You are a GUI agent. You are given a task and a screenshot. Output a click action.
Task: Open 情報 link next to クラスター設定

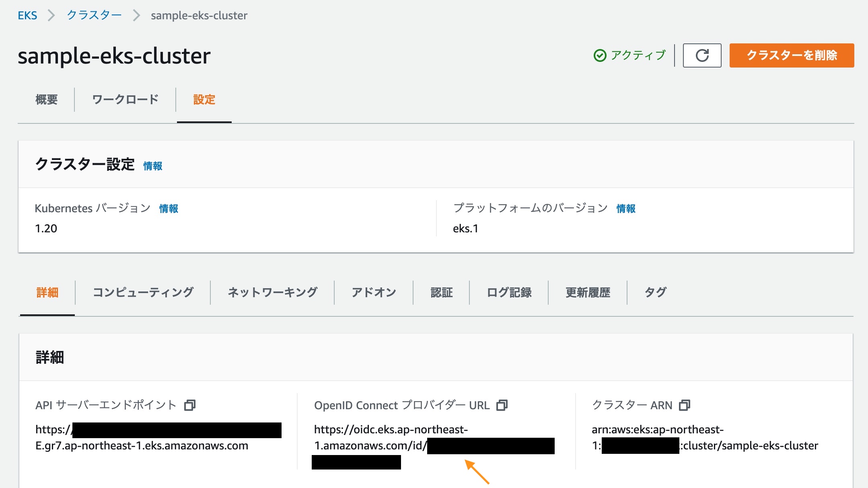pyautogui.click(x=153, y=166)
